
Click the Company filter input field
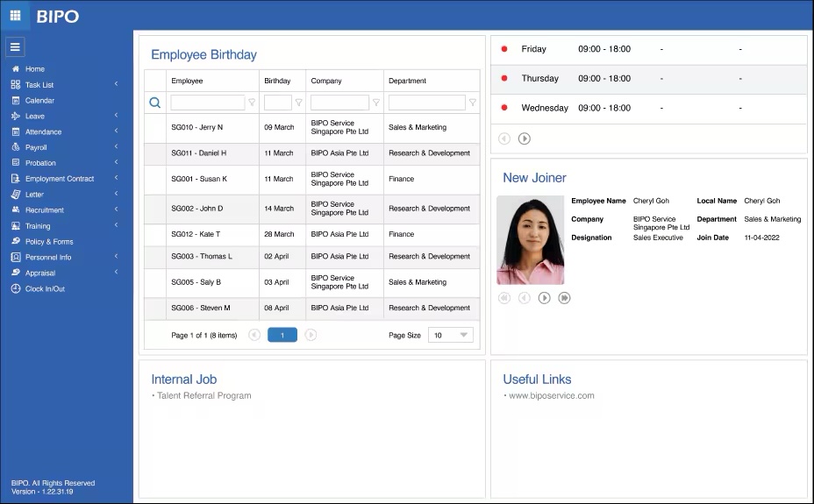point(339,103)
